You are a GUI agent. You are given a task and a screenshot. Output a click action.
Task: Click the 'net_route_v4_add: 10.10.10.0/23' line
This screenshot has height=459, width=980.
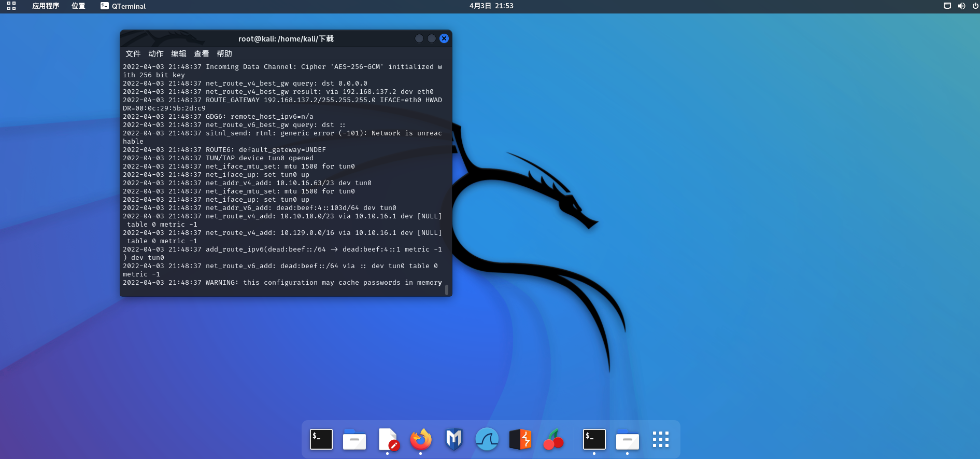[x=282, y=220]
